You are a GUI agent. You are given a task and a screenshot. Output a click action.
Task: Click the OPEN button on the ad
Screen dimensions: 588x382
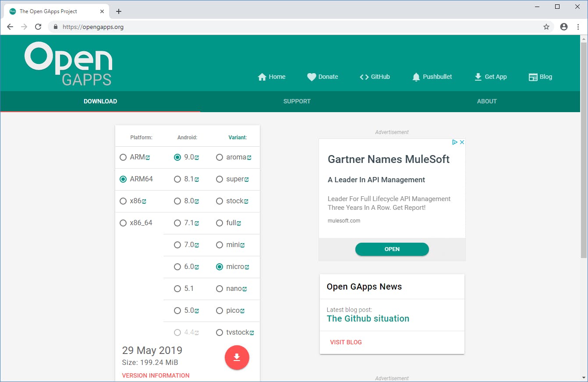tap(392, 249)
